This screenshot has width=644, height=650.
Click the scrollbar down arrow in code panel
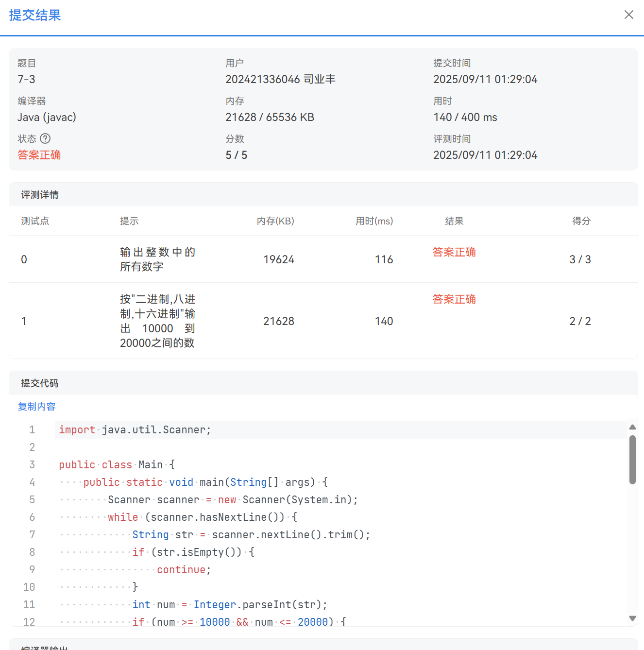click(632, 619)
